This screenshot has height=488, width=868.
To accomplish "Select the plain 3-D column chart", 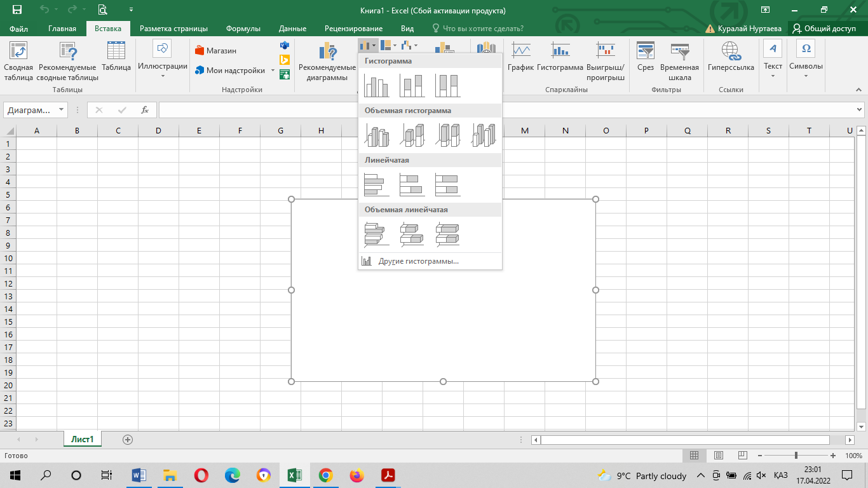I will click(483, 135).
